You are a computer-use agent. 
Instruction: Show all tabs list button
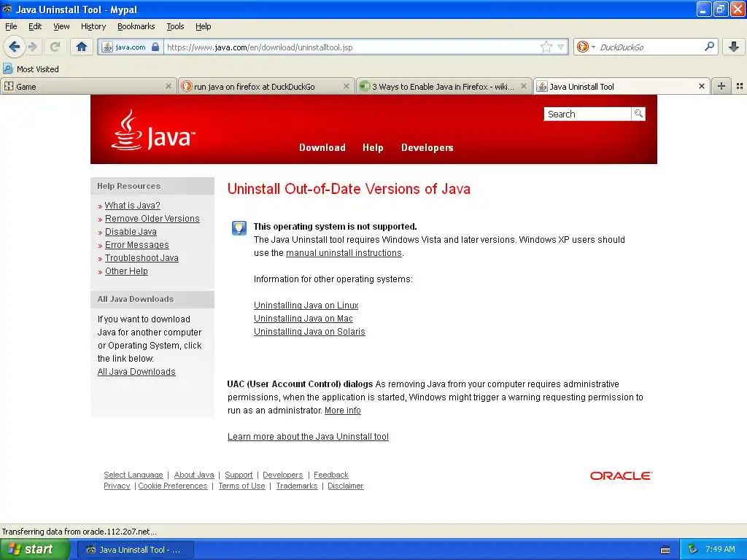coord(740,86)
